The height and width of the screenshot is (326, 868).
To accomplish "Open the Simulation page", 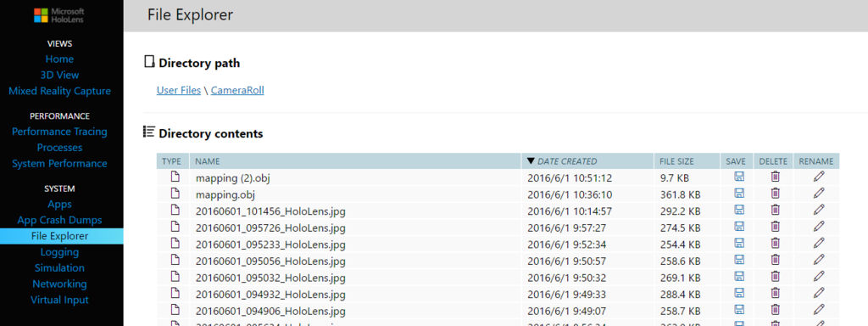I will click(60, 267).
